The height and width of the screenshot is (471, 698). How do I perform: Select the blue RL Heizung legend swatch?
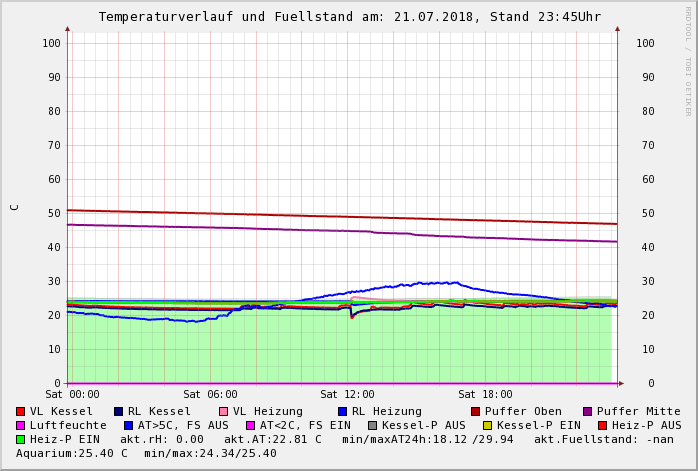click(x=342, y=411)
